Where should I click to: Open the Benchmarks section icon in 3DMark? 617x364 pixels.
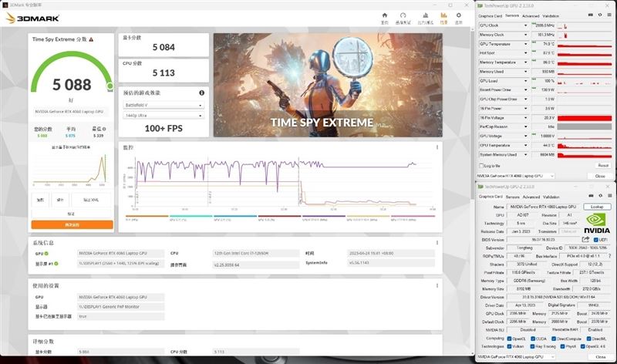pyautogui.click(x=403, y=15)
